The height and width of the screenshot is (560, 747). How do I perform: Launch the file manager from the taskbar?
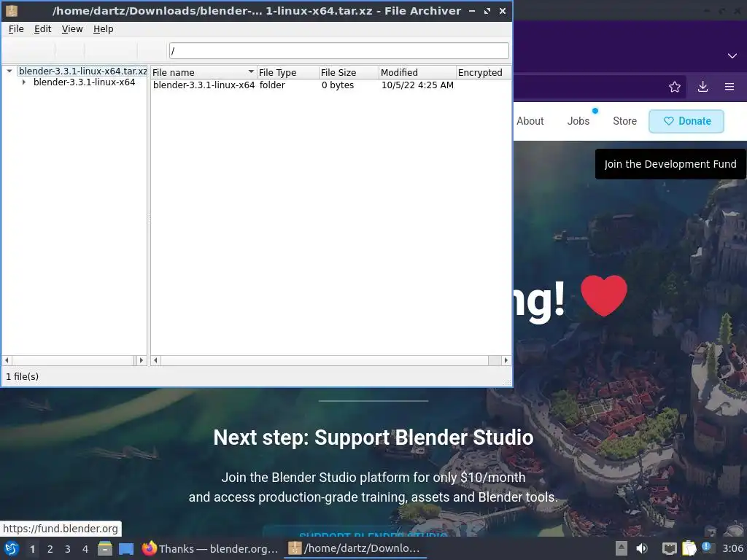pos(105,548)
